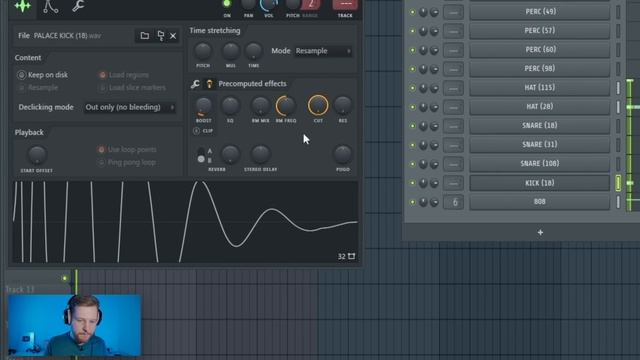Click the time stretching MUL knob
The height and width of the screenshot is (360, 640).
230,51
